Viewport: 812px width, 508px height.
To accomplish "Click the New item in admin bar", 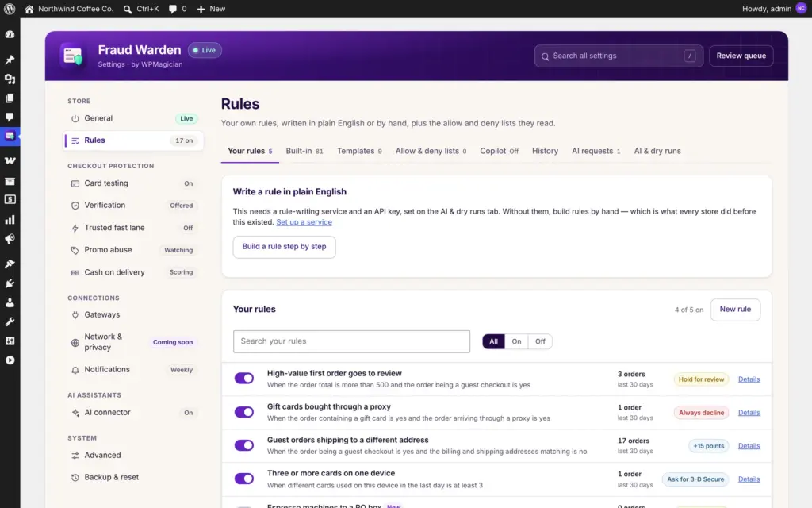I will coord(211,9).
